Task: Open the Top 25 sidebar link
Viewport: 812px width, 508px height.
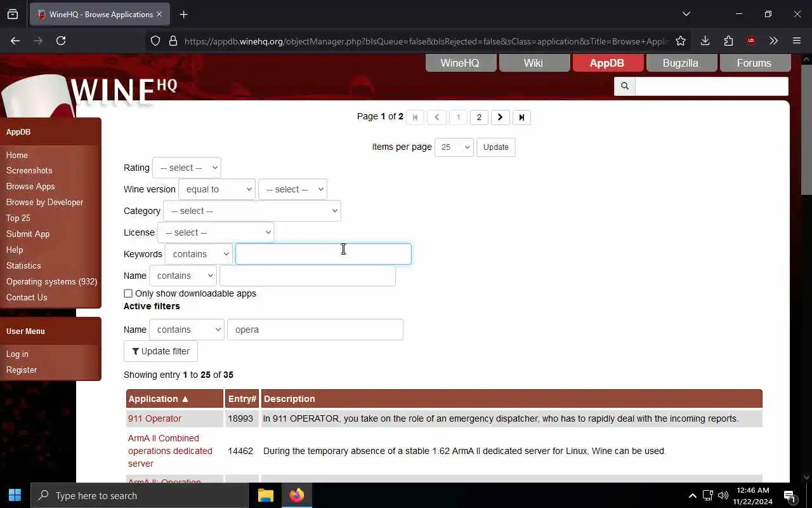Action: coord(18,218)
